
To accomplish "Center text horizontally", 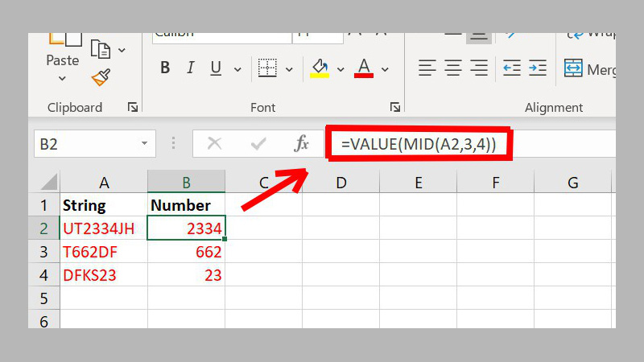I will tap(453, 68).
